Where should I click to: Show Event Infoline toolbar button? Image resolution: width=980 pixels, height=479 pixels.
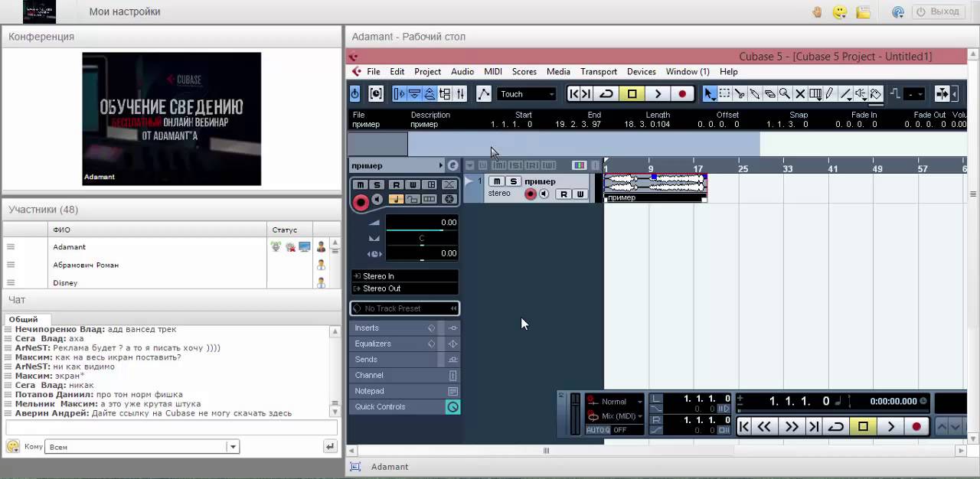tap(414, 93)
